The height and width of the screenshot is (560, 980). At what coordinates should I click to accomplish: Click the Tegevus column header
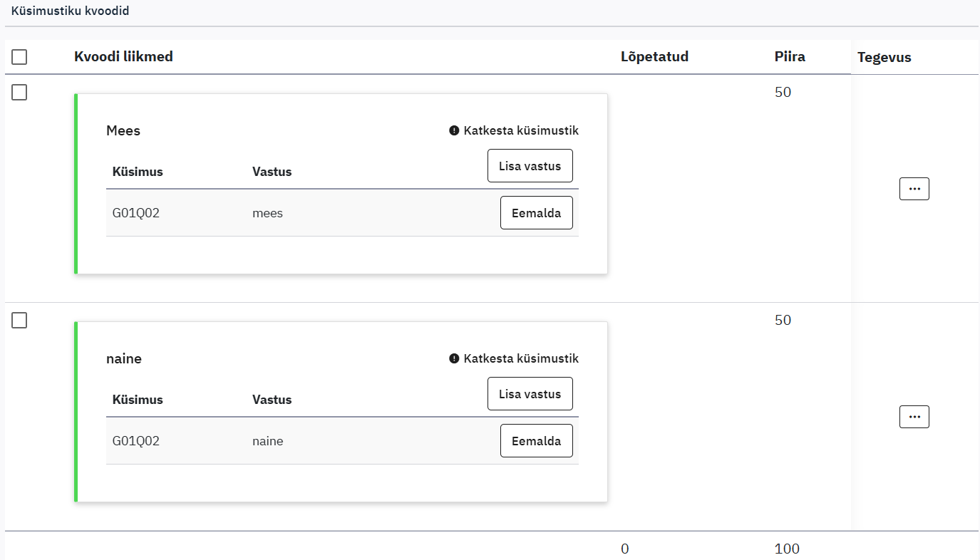tap(884, 58)
